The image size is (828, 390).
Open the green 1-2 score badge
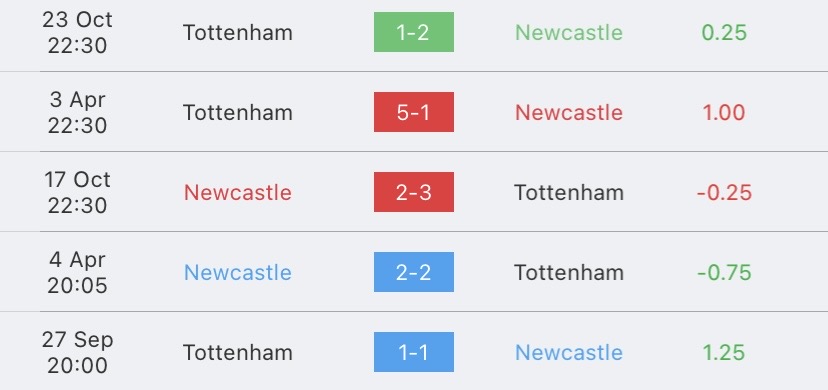413,32
